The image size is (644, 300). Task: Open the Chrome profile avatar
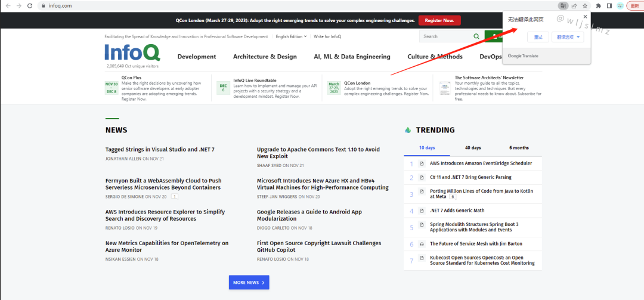620,6
